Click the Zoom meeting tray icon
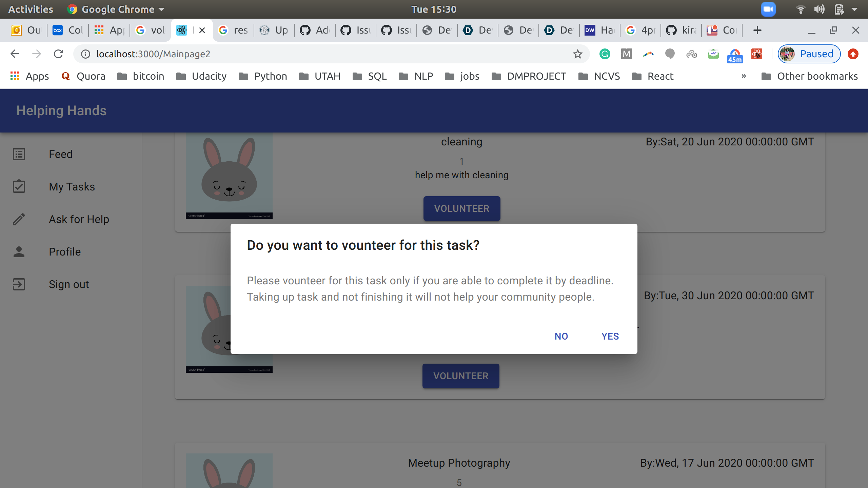Screen dimensions: 868x488 coord(768,9)
